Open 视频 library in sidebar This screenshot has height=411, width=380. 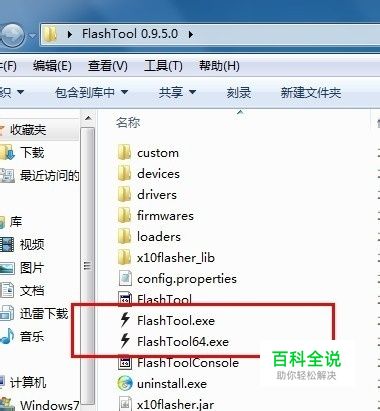coord(32,244)
